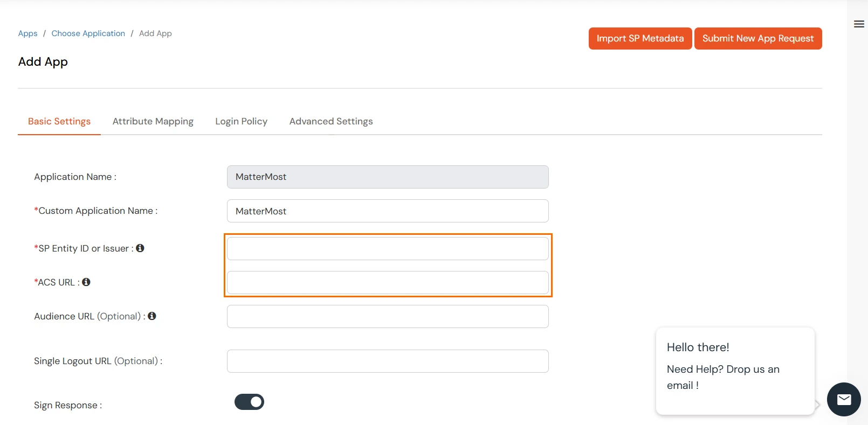Click Submit New App Request button

point(758,38)
